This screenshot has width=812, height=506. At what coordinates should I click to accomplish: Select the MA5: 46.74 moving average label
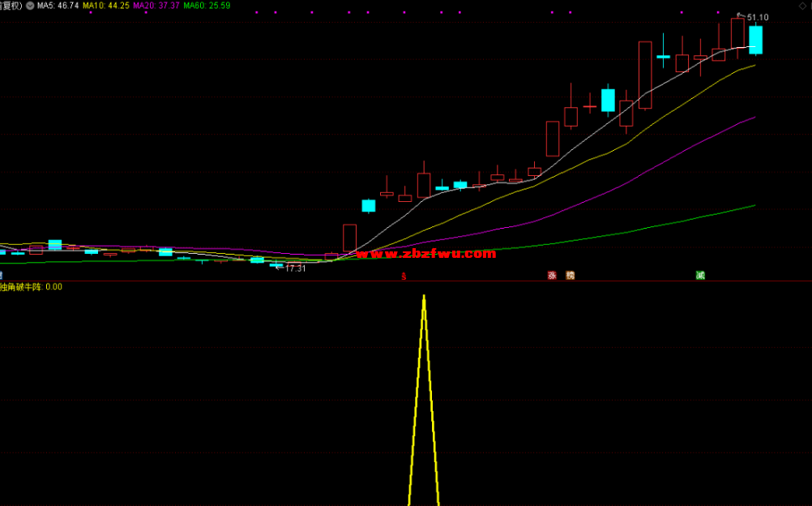pyautogui.click(x=58, y=6)
